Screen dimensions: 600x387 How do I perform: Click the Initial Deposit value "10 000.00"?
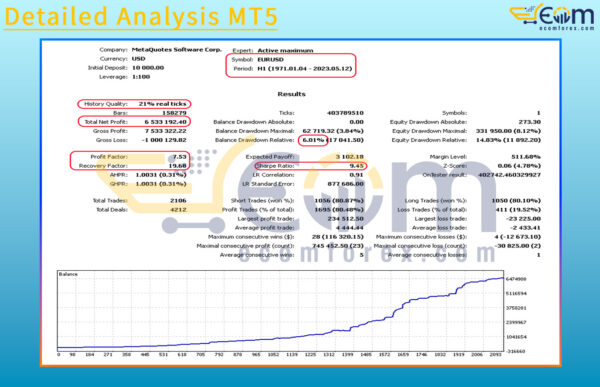click(148, 68)
